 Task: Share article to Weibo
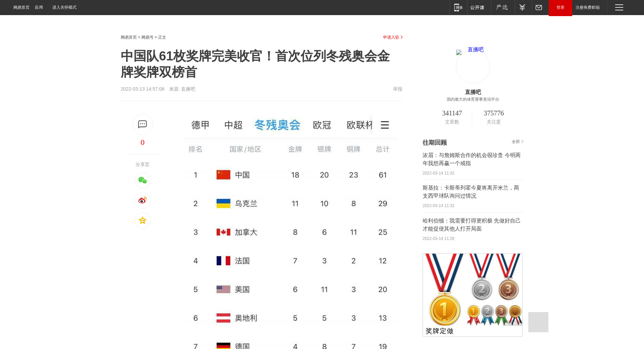click(142, 200)
